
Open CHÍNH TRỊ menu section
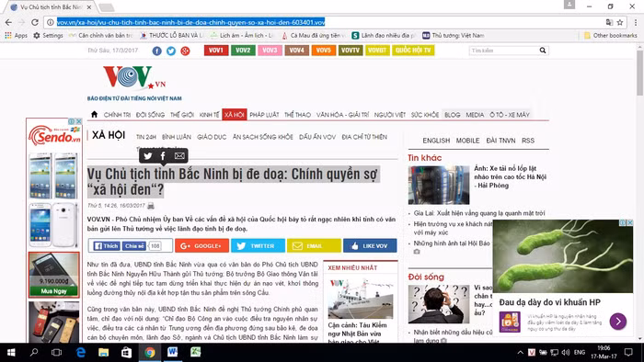117,115
